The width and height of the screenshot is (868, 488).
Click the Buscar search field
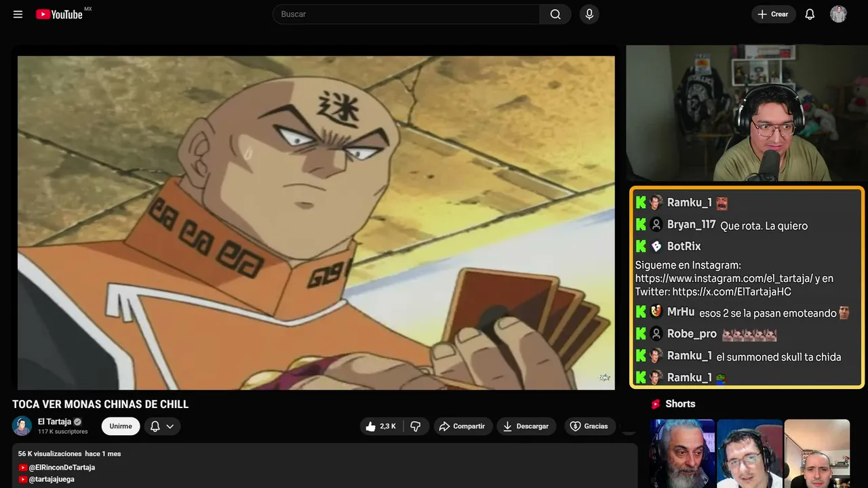coord(406,14)
